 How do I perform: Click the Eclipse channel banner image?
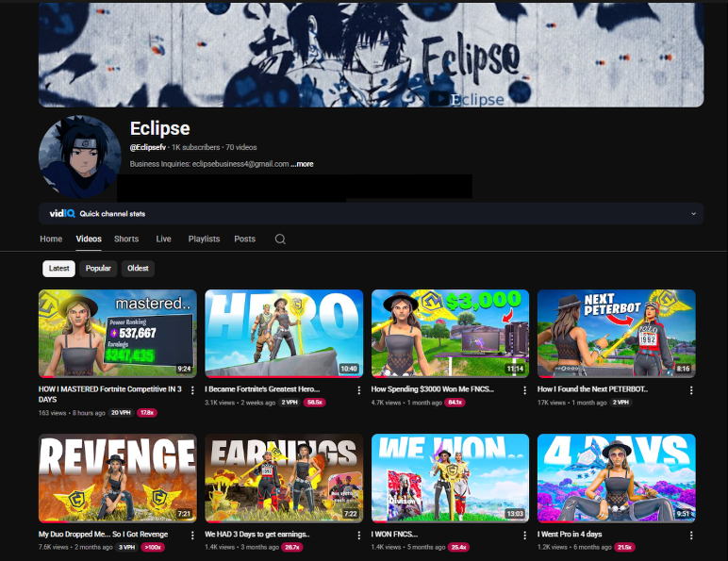(371, 55)
